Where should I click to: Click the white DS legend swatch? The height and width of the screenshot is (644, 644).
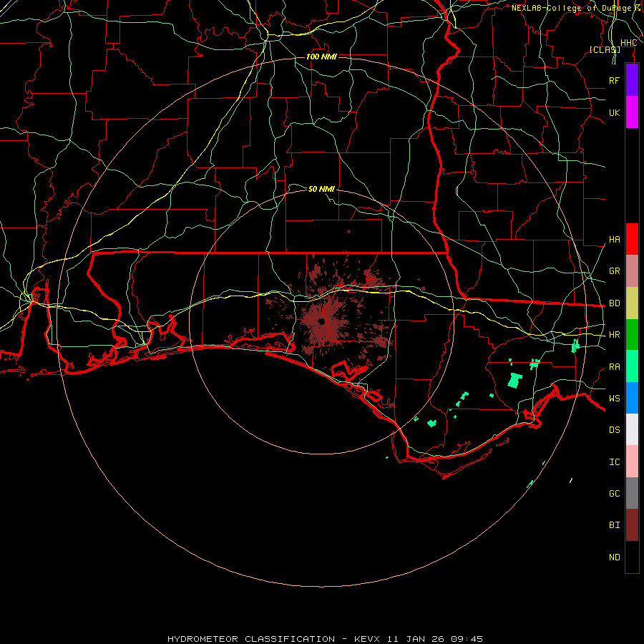632,429
